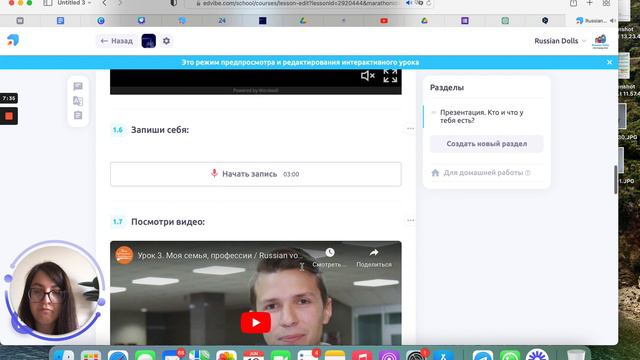This screenshot has width=640, height=360.
Task: Open Finder from the Dock
Action: pyautogui.click(x=64, y=356)
